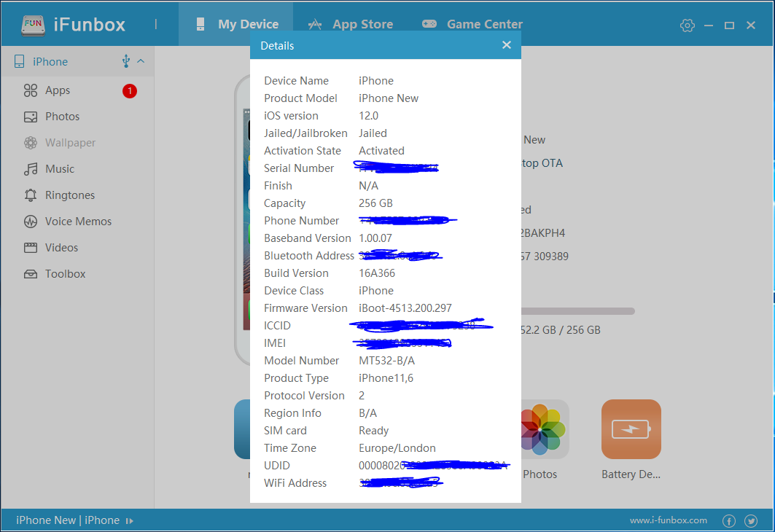Click the red Apps notification badge
This screenshot has height=532, width=775.
[130, 91]
